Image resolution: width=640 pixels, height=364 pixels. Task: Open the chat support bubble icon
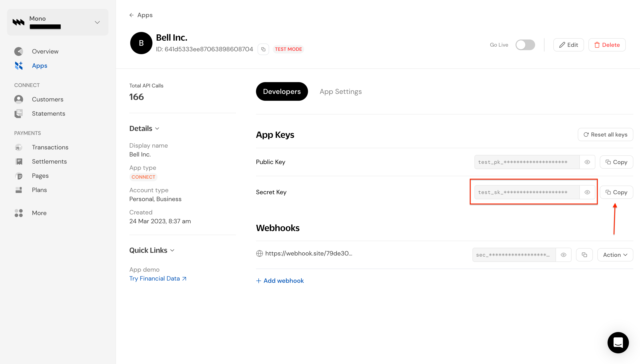(x=618, y=342)
